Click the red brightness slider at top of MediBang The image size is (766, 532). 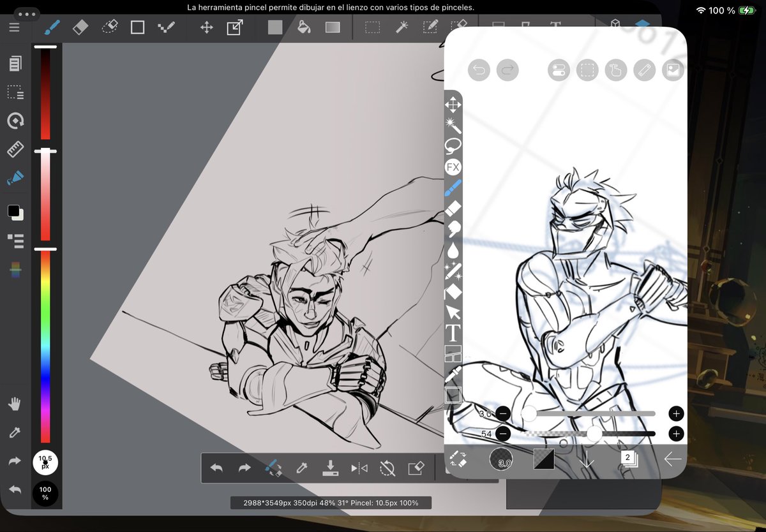(x=45, y=93)
